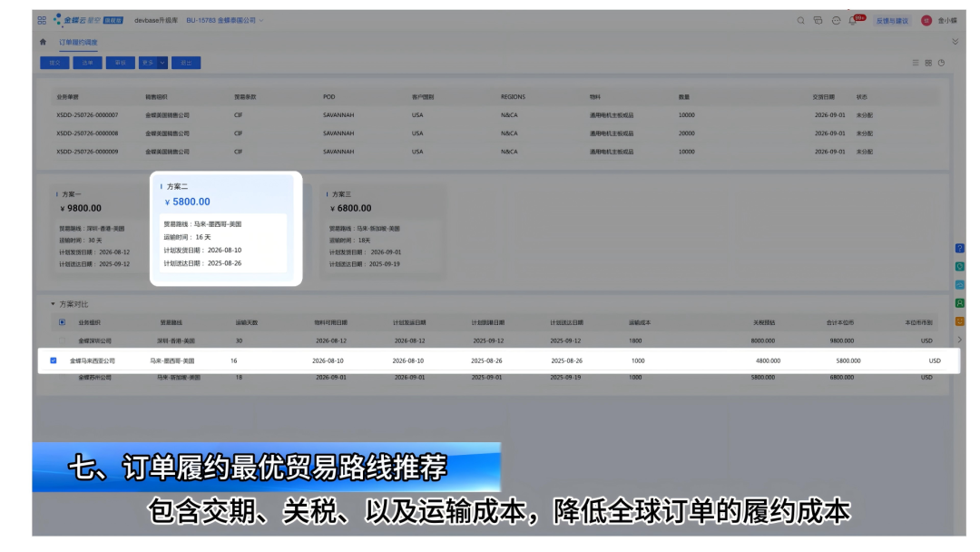
Task: Click the red 99+ badge counter
Action: click(860, 17)
